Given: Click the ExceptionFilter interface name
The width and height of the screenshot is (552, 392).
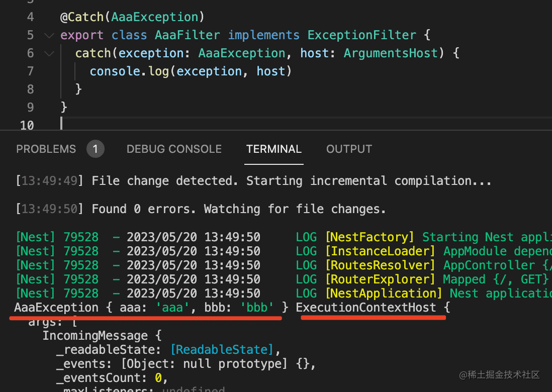Looking at the screenshot, I should 362,35.
